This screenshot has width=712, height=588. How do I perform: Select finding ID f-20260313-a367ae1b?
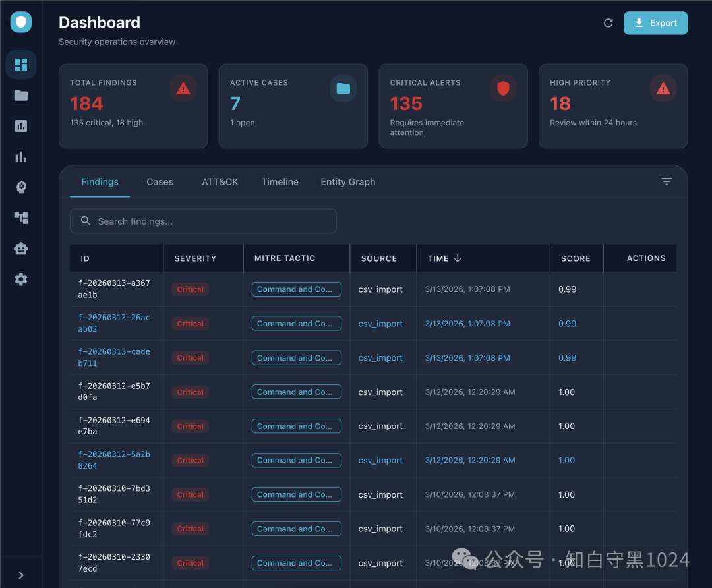pyautogui.click(x=114, y=289)
